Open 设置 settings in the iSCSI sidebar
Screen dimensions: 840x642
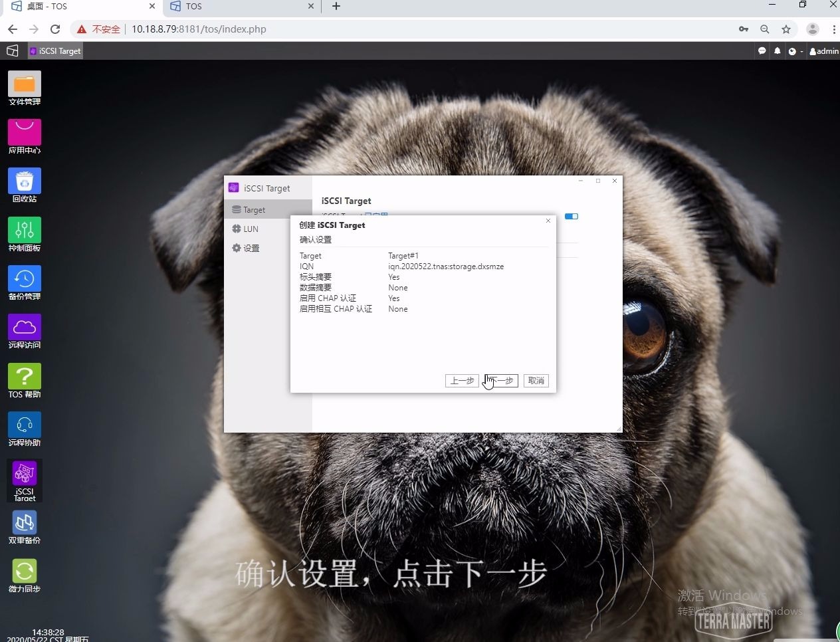pos(251,248)
